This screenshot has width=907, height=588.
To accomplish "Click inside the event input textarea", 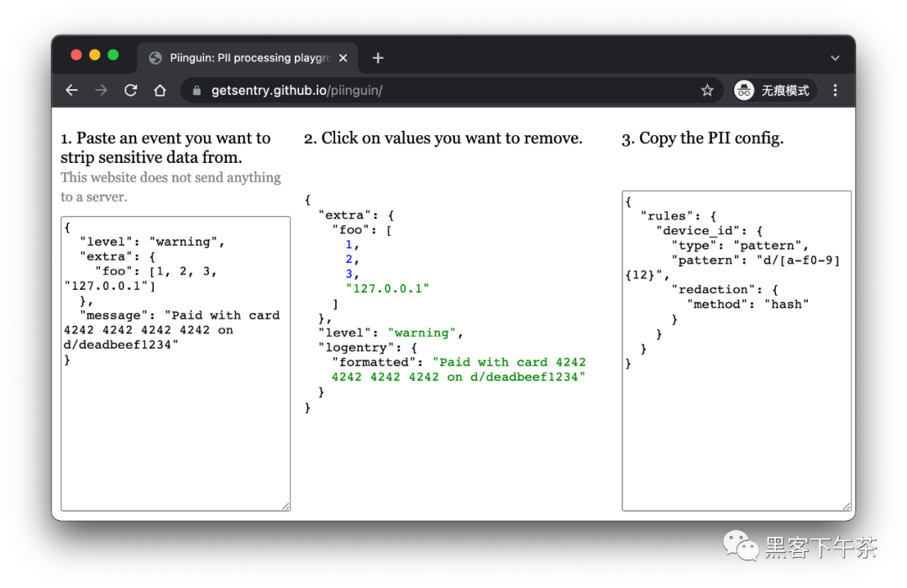I will [x=176, y=364].
